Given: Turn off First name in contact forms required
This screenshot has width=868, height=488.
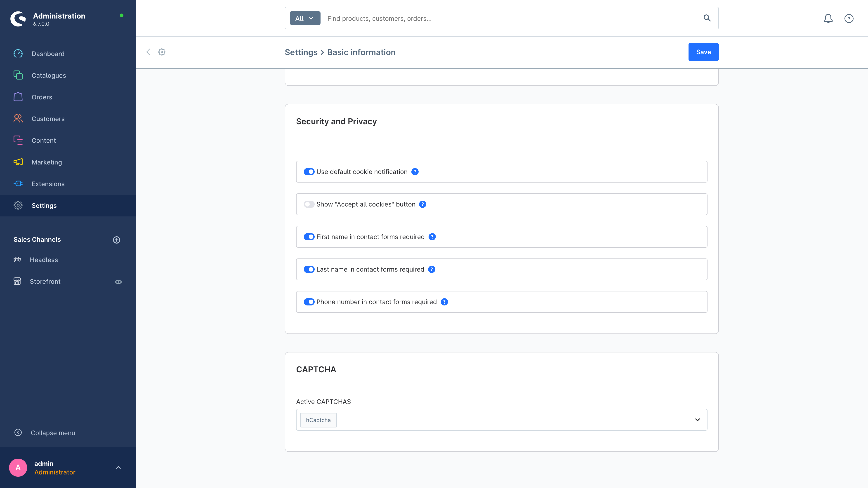Looking at the screenshot, I should coord(309,237).
